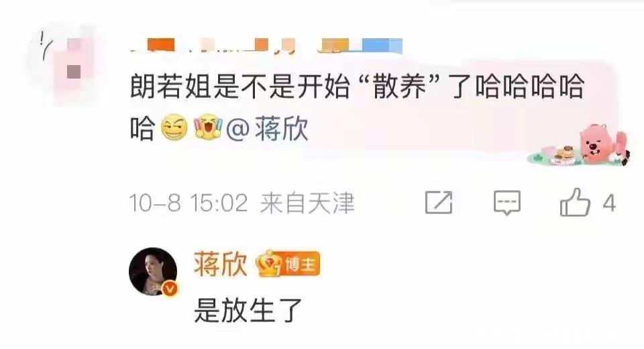The width and height of the screenshot is (644, 349).
Task: View 蒋欣's round profile avatar
Action: pos(153,272)
